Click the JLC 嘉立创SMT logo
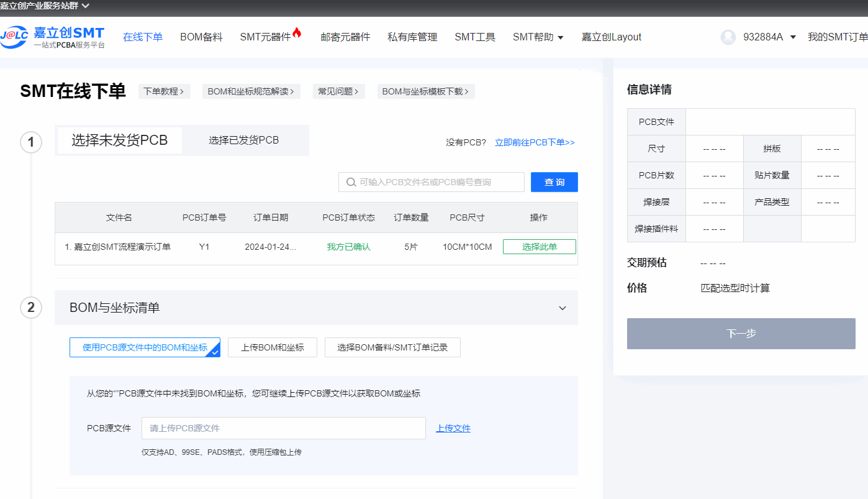868x499 pixels. tap(53, 37)
